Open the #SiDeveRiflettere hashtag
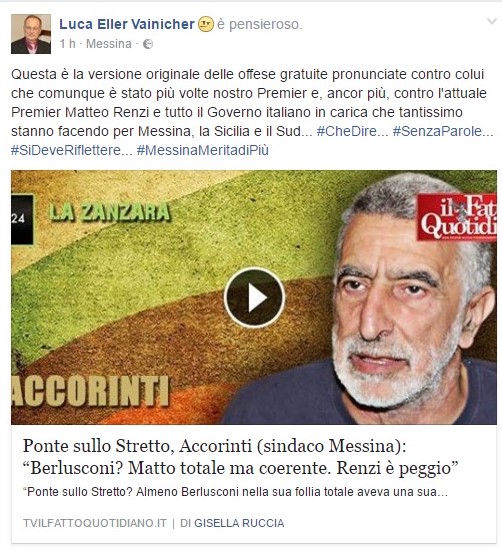The height and width of the screenshot is (553, 502). [x=72, y=150]
